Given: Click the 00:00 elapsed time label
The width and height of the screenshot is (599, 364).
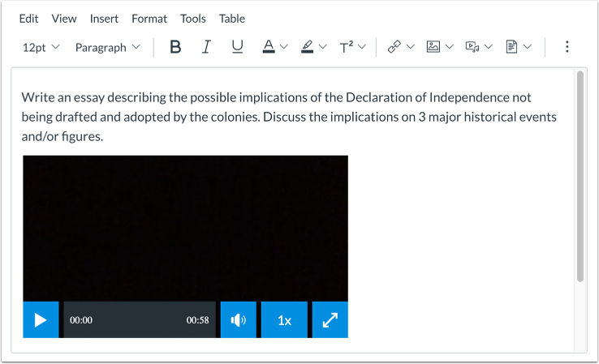Looking at the screenshot, I should tap(81, 320).
